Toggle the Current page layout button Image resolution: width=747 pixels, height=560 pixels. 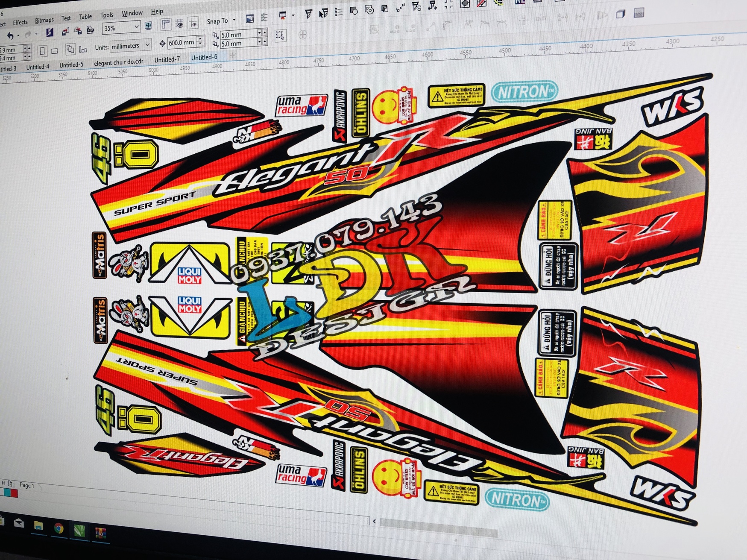(83, 49)
